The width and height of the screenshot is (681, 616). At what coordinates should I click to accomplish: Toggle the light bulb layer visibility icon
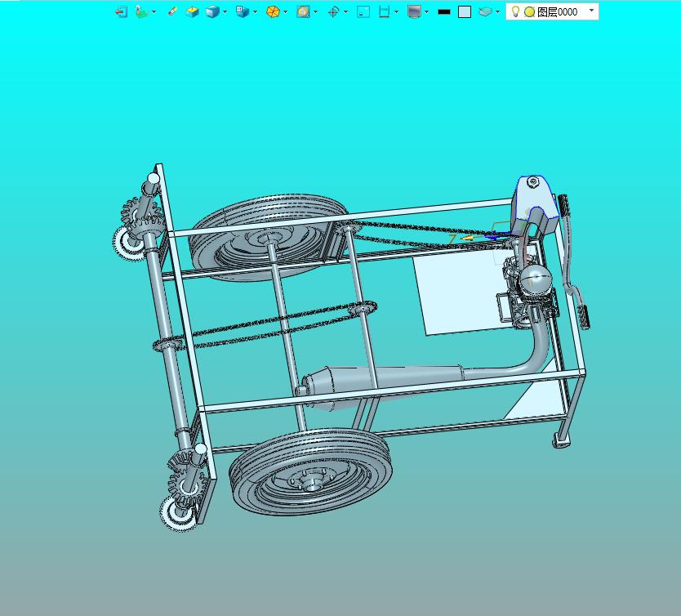(515, 11)
